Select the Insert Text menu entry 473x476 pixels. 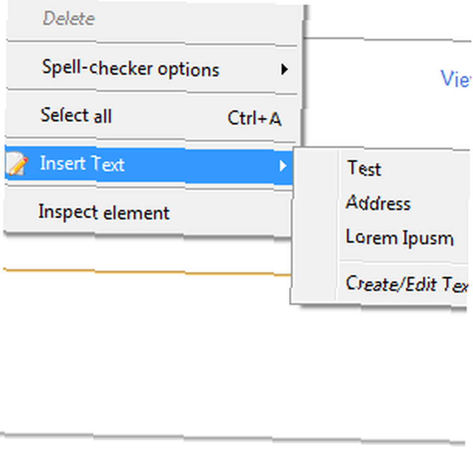click(149, 165)
